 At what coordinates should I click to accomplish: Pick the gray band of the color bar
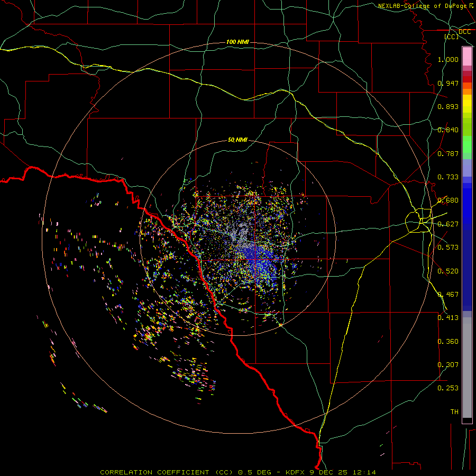[x=467, y=368]
